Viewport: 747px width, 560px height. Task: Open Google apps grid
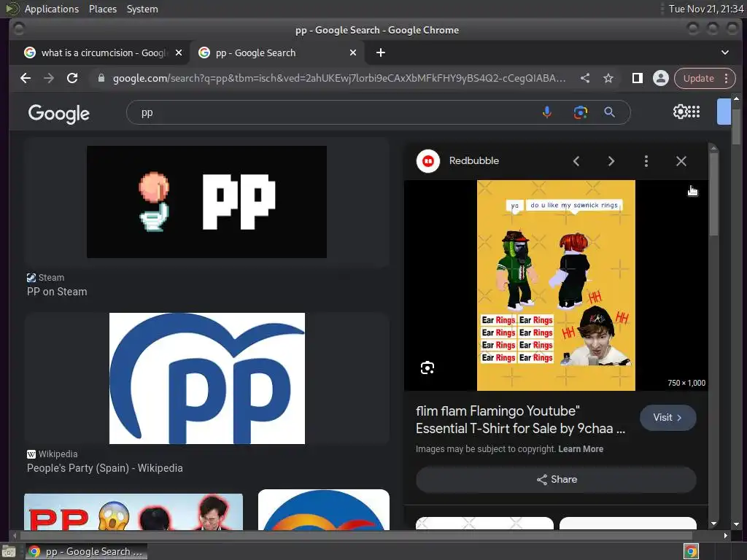694,112
